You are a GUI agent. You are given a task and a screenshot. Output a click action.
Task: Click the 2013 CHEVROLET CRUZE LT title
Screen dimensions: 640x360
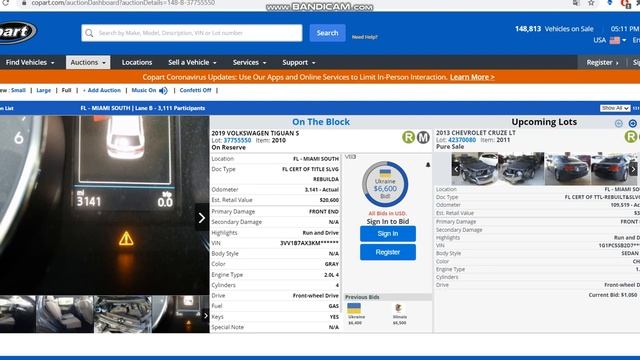[x=476, y=133]
